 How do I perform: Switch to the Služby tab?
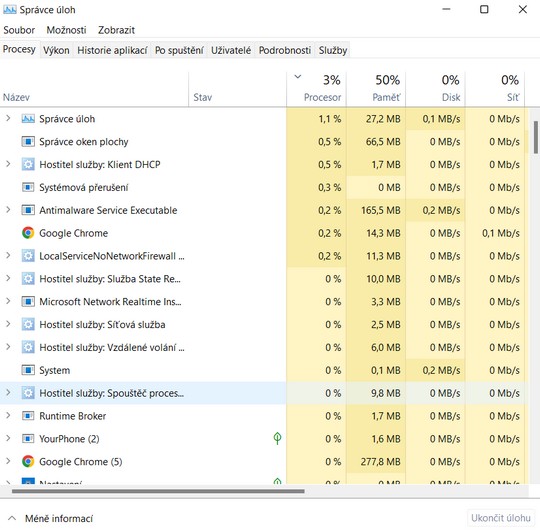[333, 51]
